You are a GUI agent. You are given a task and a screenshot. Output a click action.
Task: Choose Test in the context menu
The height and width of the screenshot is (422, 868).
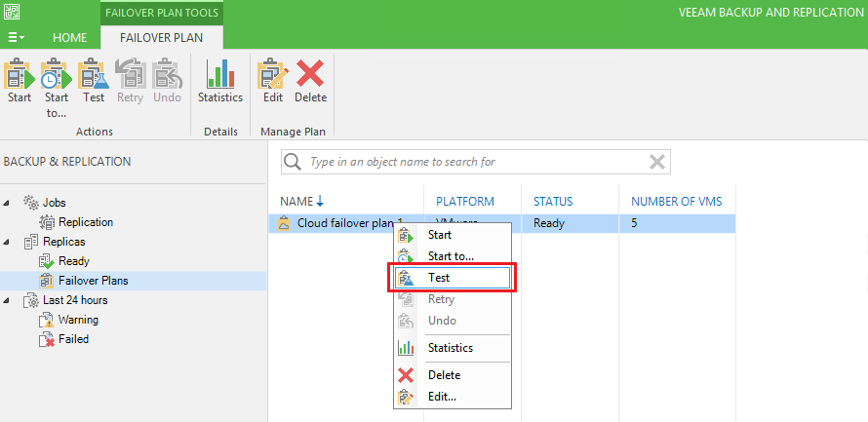coord(453,278)
